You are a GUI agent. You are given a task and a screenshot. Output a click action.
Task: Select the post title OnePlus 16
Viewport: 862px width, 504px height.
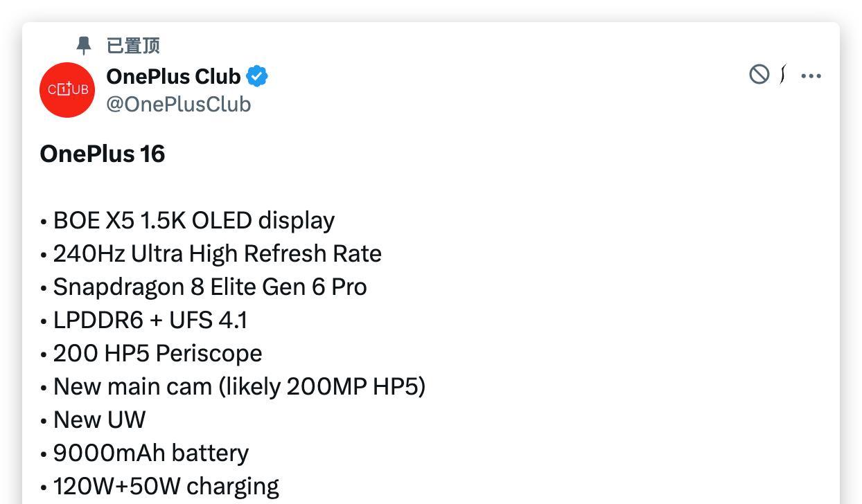click(102, 154)
